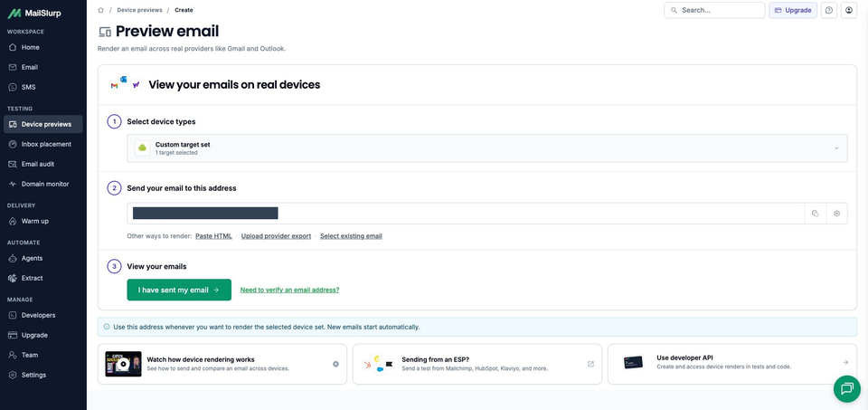Open Upload provider export option
This screenshot has width=868, height=410.
[277, 236]
